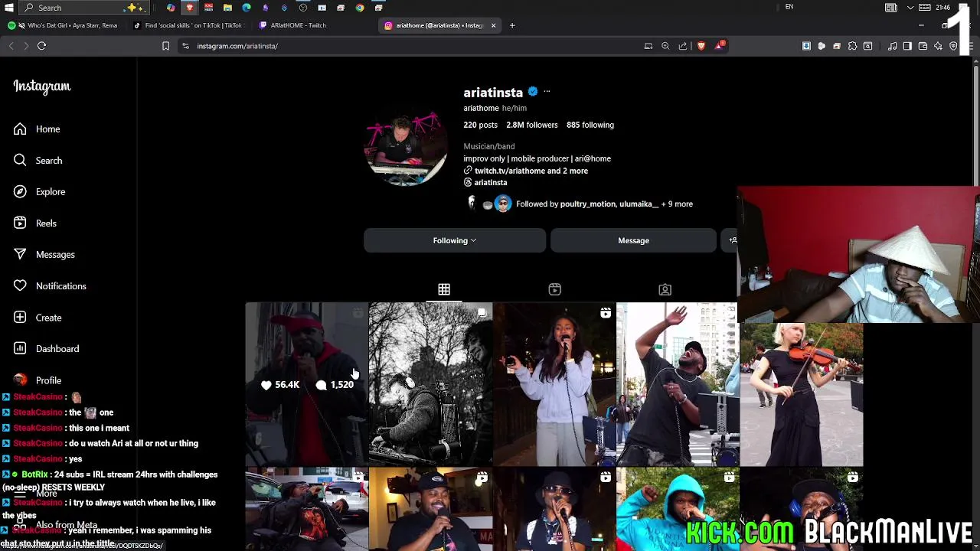Select the posts grid tab

[444, 289]
